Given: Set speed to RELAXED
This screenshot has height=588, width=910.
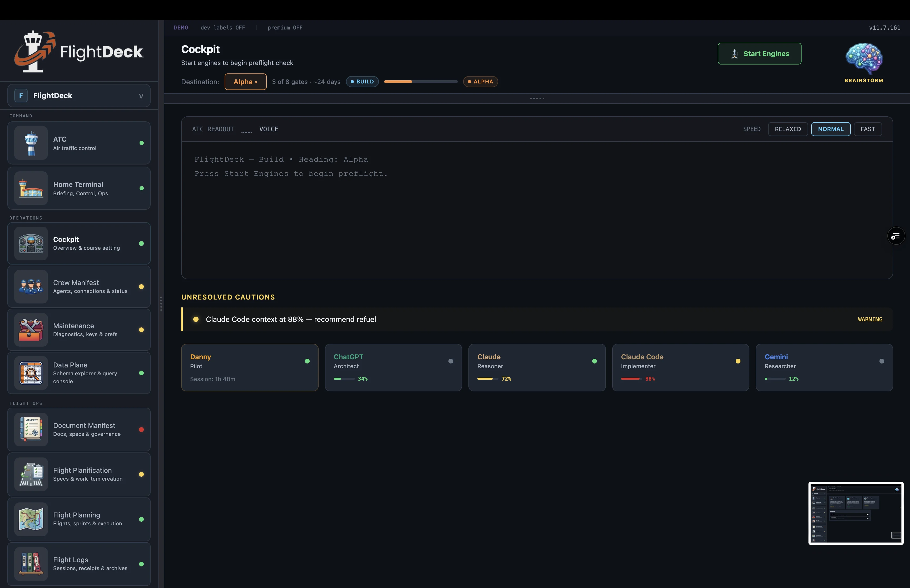Looking at the screenshot, I should click(x=787, y=129).
